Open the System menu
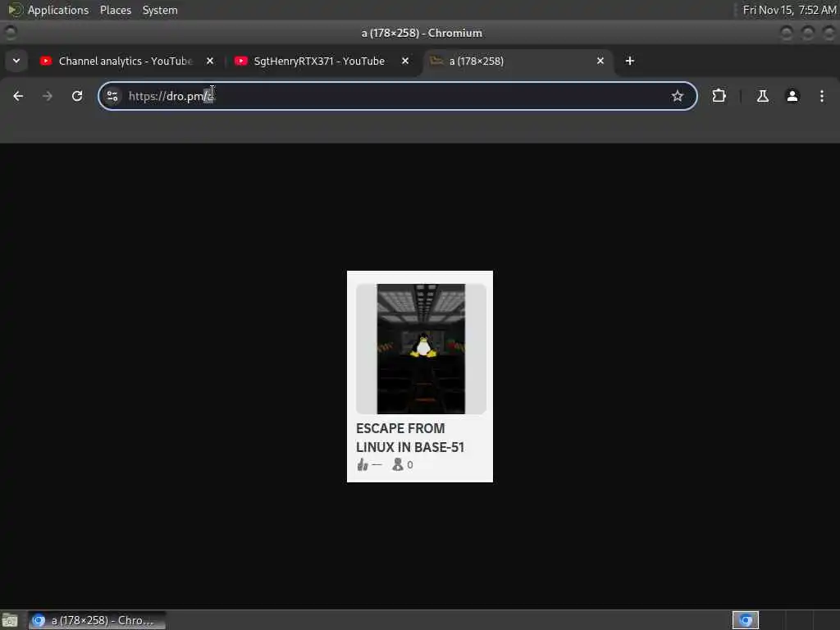The height and width of the screenshot is (630, 840). point(160,10)
